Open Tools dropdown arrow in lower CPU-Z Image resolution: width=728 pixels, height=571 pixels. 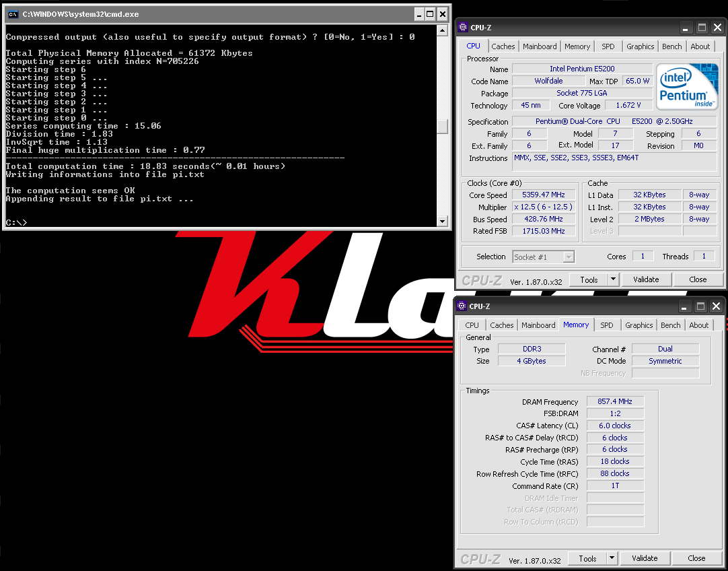coord(612,558)
